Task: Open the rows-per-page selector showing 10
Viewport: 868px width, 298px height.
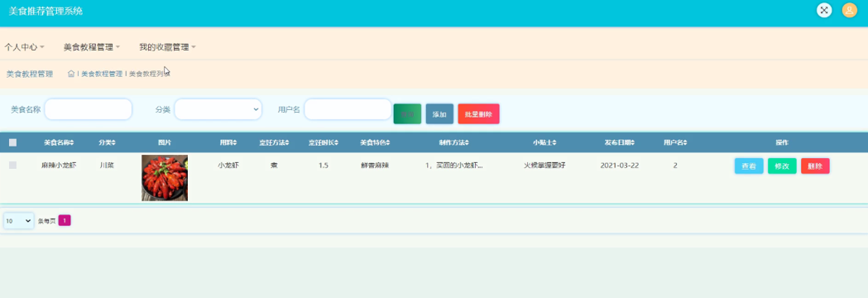Action: pyautogui.click(x=18, y=221)
